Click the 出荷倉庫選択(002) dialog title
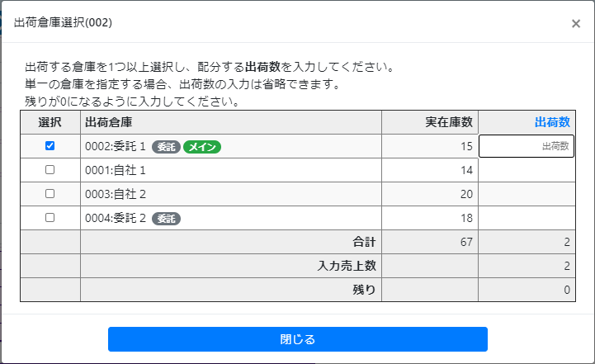Image resolution: width=595 pixels, height=364 pixels. (x=63, y=22)
